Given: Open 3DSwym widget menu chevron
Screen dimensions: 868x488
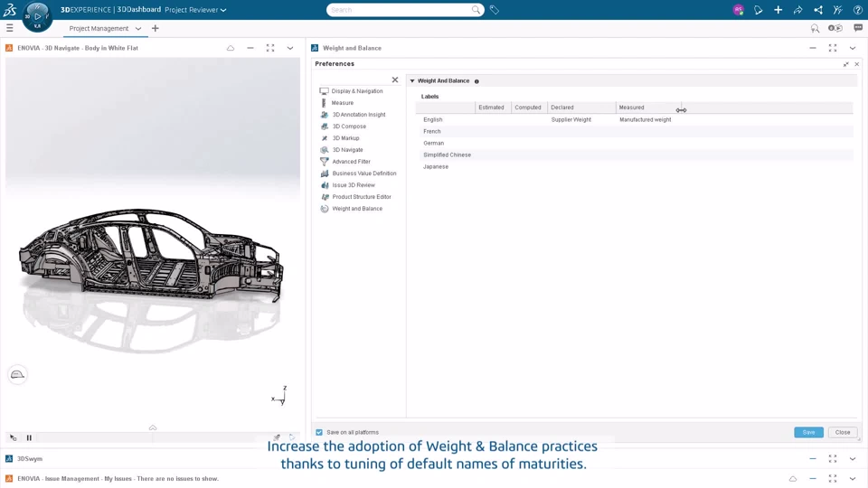Looking at the screenshot, I should (853, 459).
